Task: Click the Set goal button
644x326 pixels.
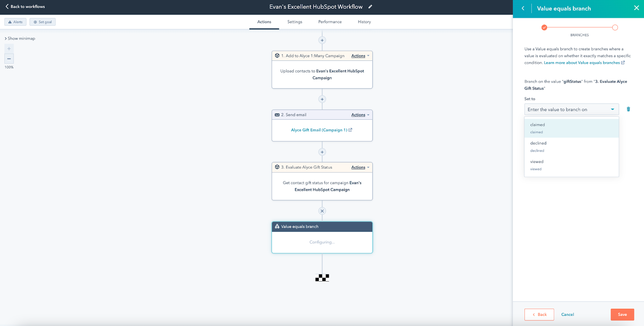Action: [x=42, y=22]
